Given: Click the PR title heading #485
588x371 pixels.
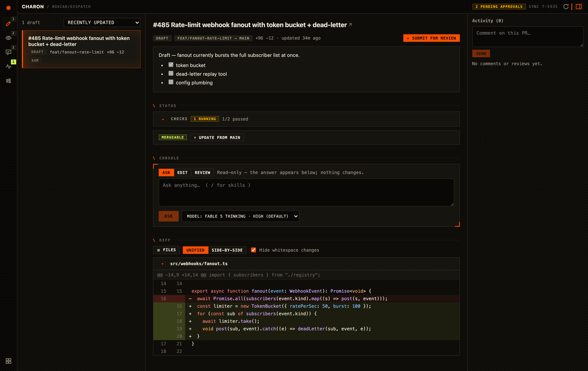Looking at the screenshot, I should pos(250,25).
